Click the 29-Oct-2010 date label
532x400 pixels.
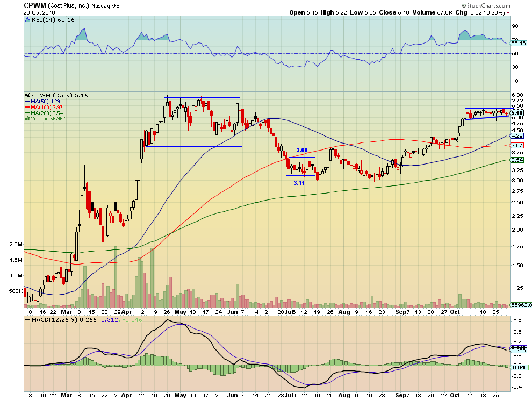39,12
